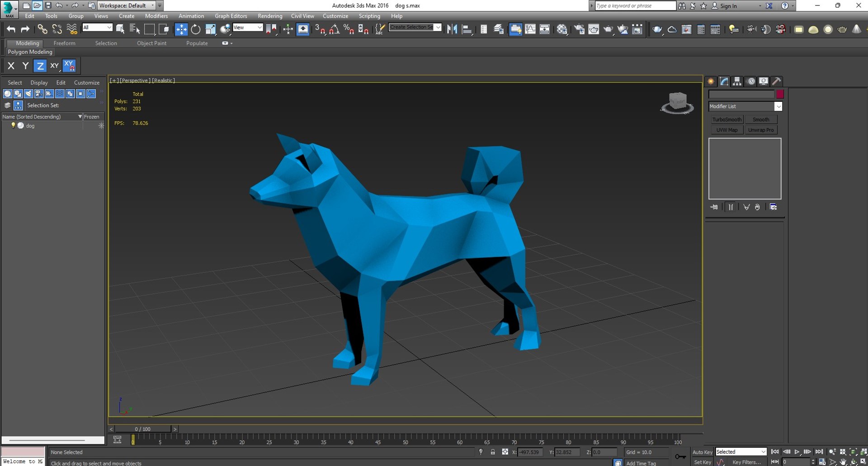Image resolution: width=868 pixels, height=466 pixels.
Task: Open the Create command panel tab
Action: pyautogui.click(x=711, y=81)
